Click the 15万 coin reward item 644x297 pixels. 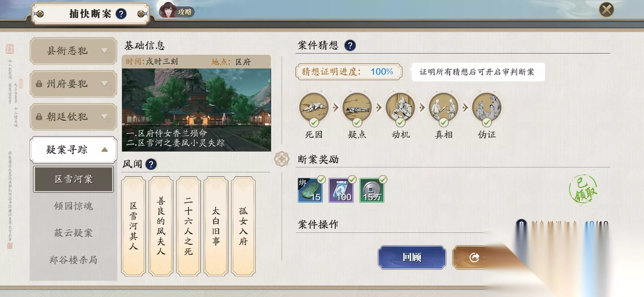pyautogui.click(x=372, y=190)
